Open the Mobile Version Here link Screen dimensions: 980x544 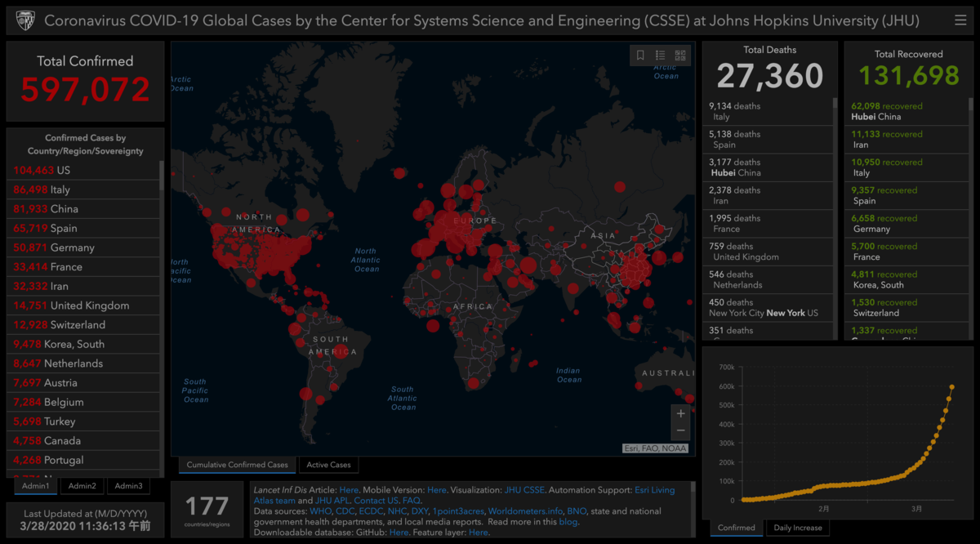click(x=437, y=490)
